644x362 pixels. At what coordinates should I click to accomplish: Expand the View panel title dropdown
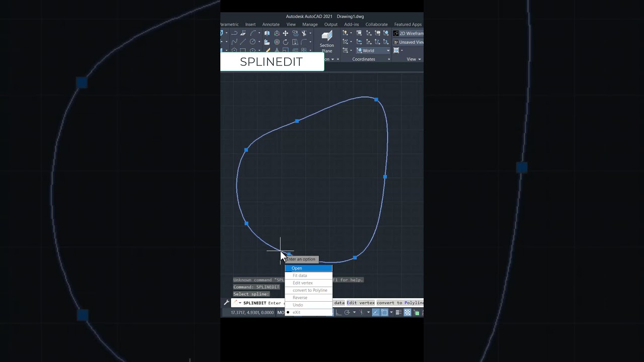(x=414, y=59)
